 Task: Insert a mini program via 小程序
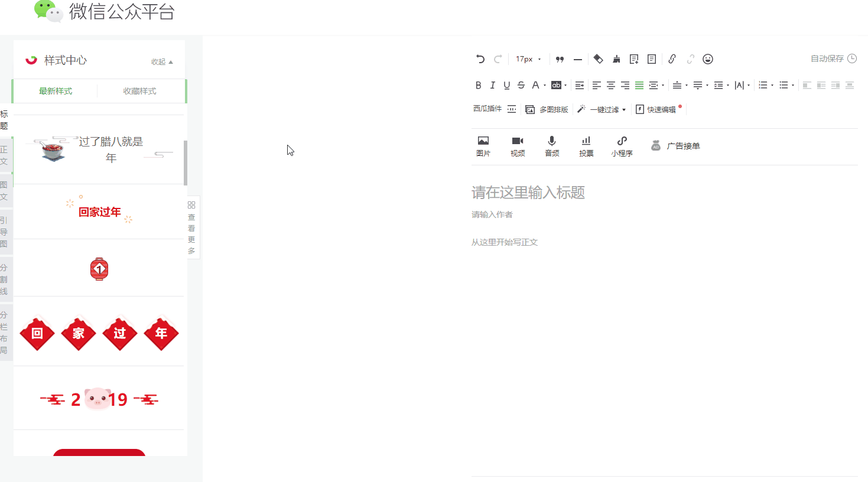pyautogui.click(x=622, y=146)
